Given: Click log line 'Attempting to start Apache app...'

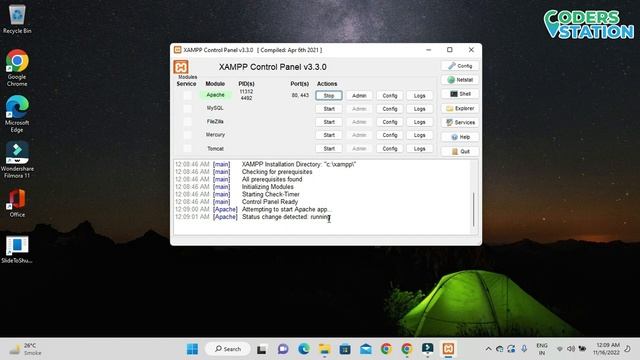Looking at the screenshot, I should coord(287,209).
